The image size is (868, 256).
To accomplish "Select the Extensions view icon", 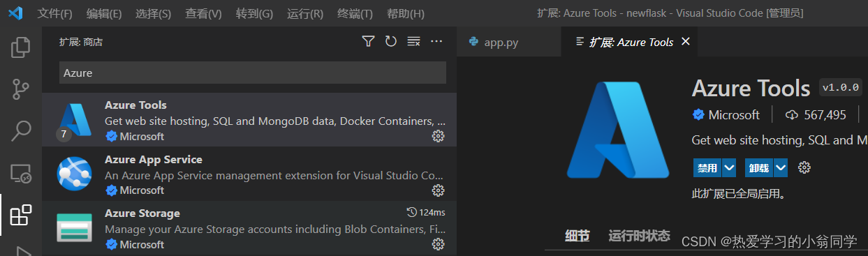I will [20, 215].
